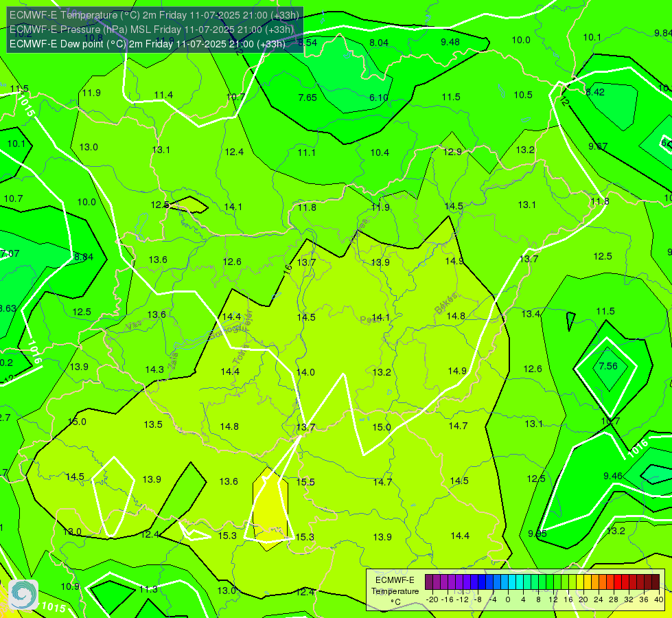The height and width of the screenshot is (618, 672).
Task: Select the ECMWF-E Temperature 2m layer label
Action: pos(154,15)
